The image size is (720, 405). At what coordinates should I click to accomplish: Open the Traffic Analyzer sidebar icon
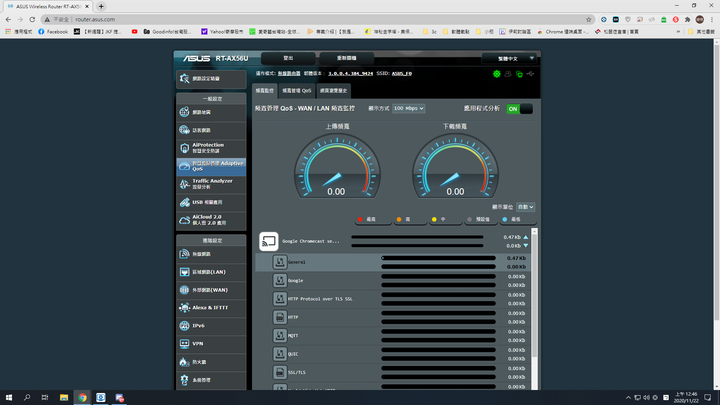184,184
